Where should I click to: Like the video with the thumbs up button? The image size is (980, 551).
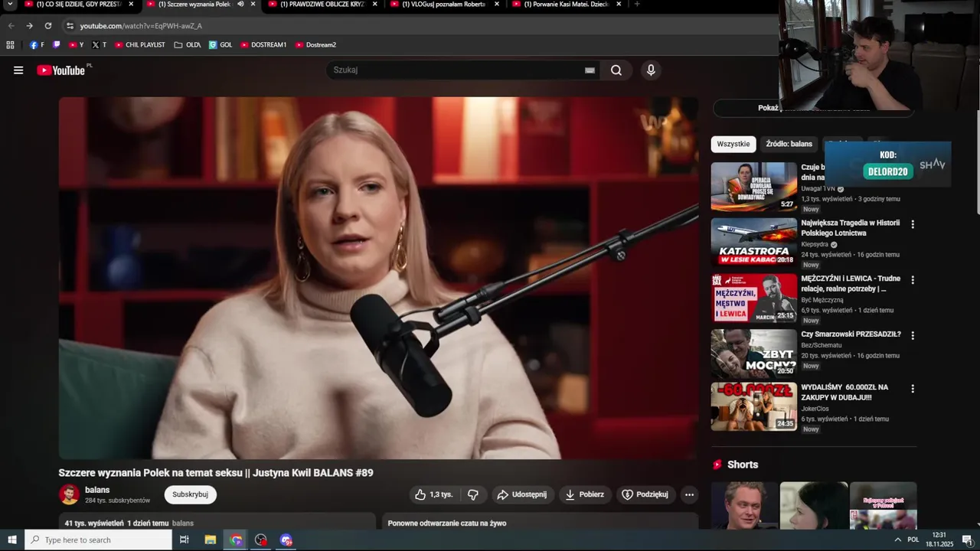pyautogui.click(x=434, y=494)
